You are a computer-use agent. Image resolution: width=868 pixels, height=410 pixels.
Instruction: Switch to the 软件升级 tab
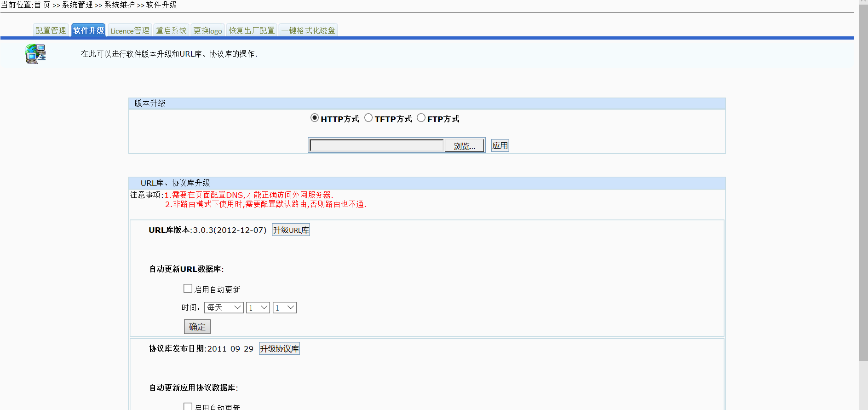click(88, 30)
